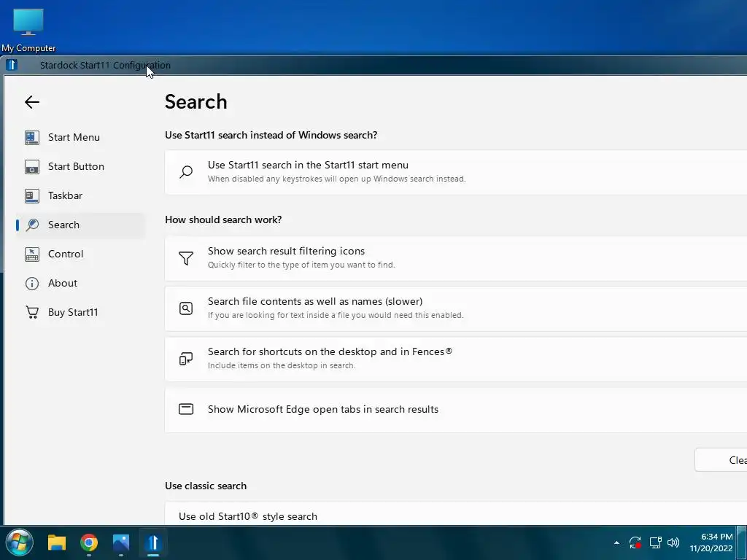Open the Control settings section
747x560 pixels.
[81, 254]
